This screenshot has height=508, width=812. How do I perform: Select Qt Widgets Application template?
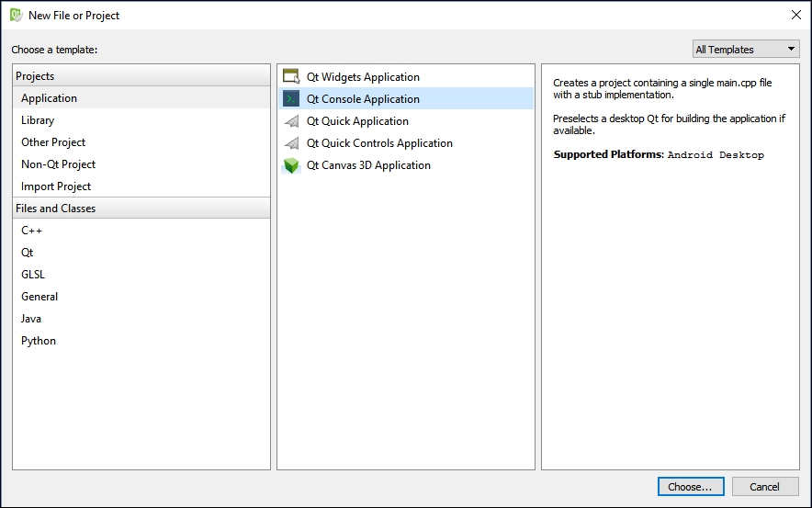405,76
